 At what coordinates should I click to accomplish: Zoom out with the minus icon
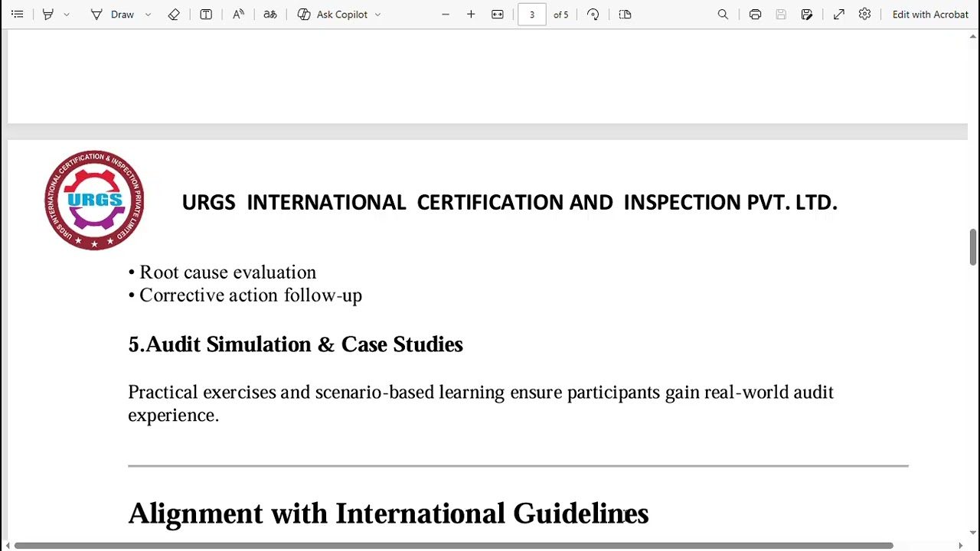(x=445, y=15)
